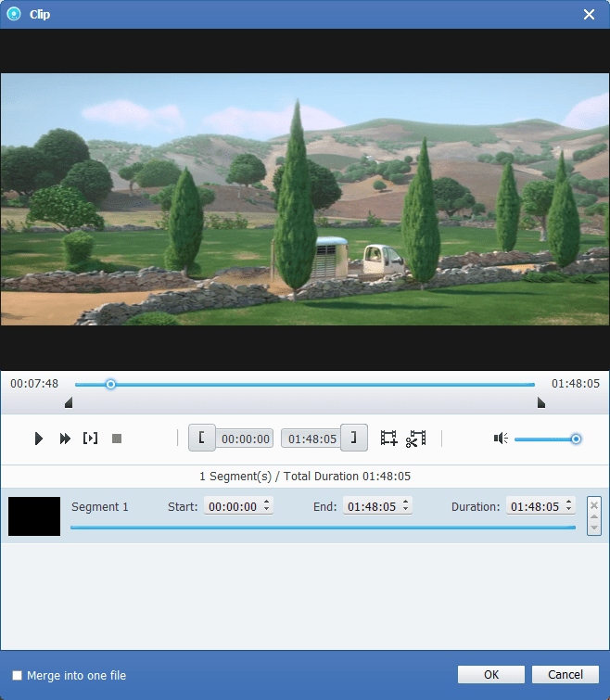The image size is (610, 700).
Task: Enable Merge into one file checkbox
Action: (x=17, y=675)
